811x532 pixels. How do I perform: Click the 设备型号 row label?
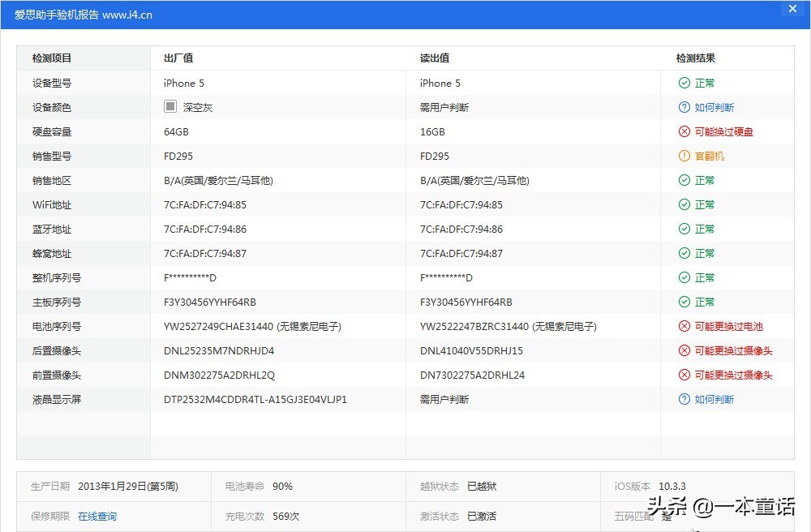(52, 84)
